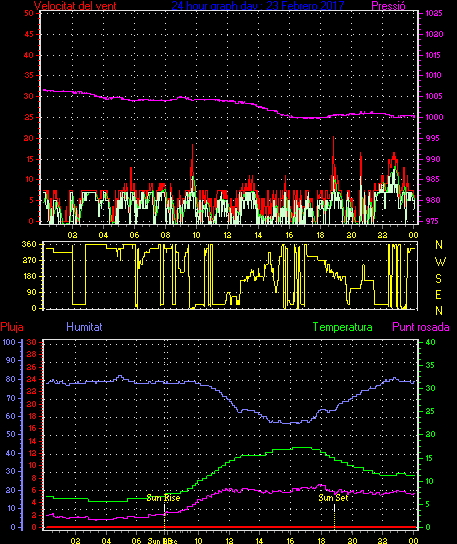
Task: Select pressure axis value 975
Action: coord(432,221)
